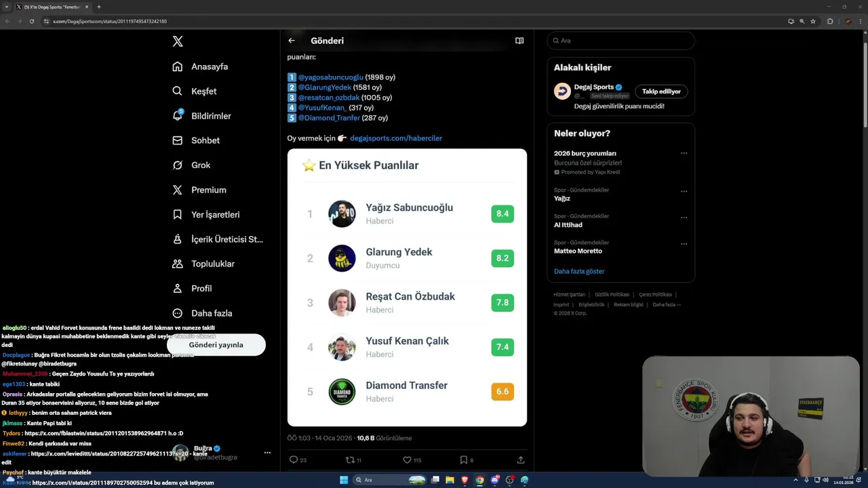This screenshot has height=488, width=868.
Task: Open Profil page
Action: point(192,288)
